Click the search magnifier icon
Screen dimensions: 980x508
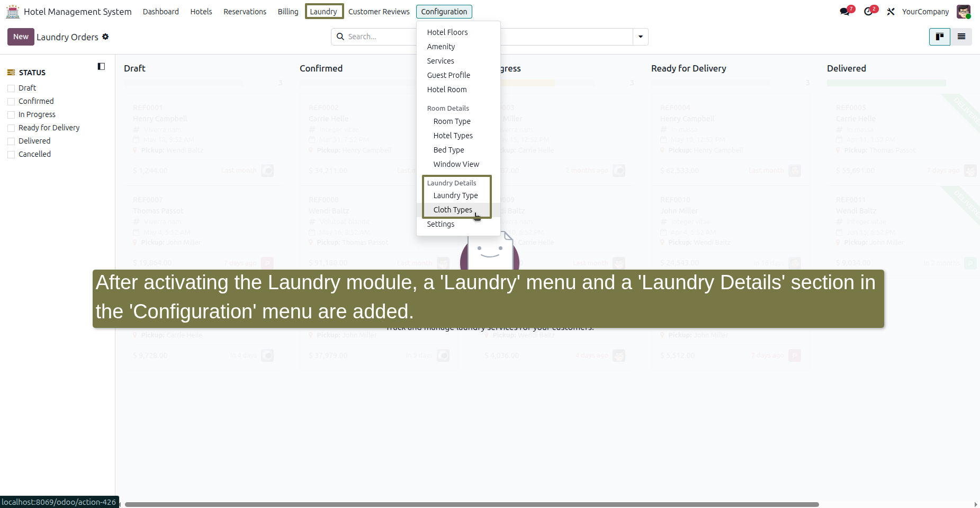pos(340,37)
